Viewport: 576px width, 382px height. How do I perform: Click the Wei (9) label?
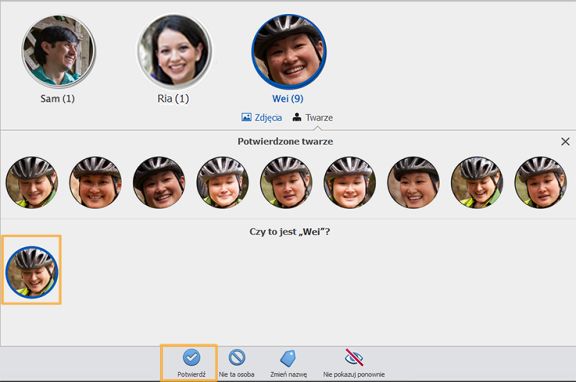pyautogui.click(x=288, y=98)
